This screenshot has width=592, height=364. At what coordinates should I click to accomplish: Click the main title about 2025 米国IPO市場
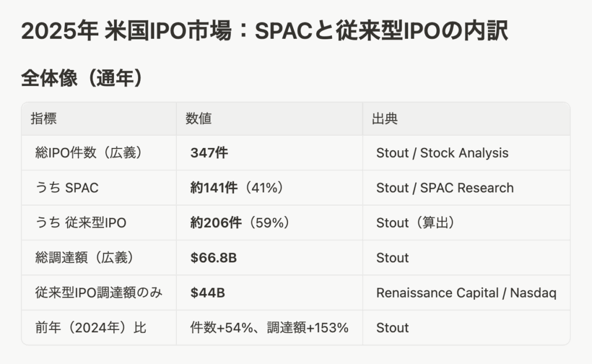pyautogui.click(x=264, y=32)
